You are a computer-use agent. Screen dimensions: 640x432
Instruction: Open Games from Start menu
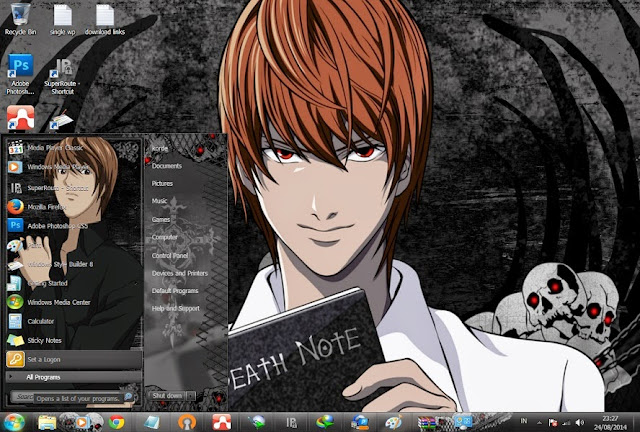pyautogui.click(x=161, y=220)
